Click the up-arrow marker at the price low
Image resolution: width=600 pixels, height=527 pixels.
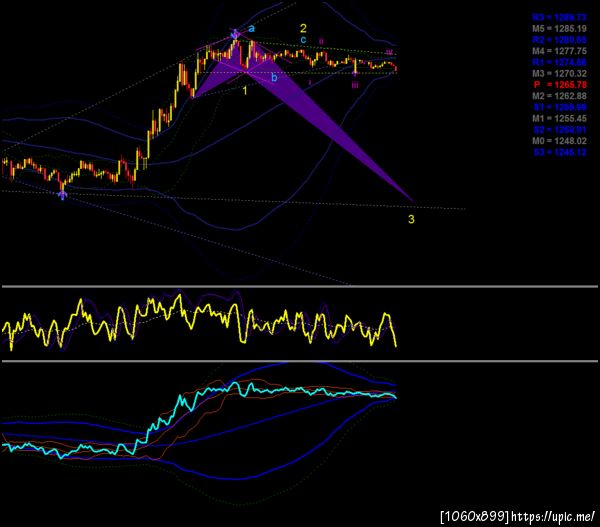pos(62,195)
